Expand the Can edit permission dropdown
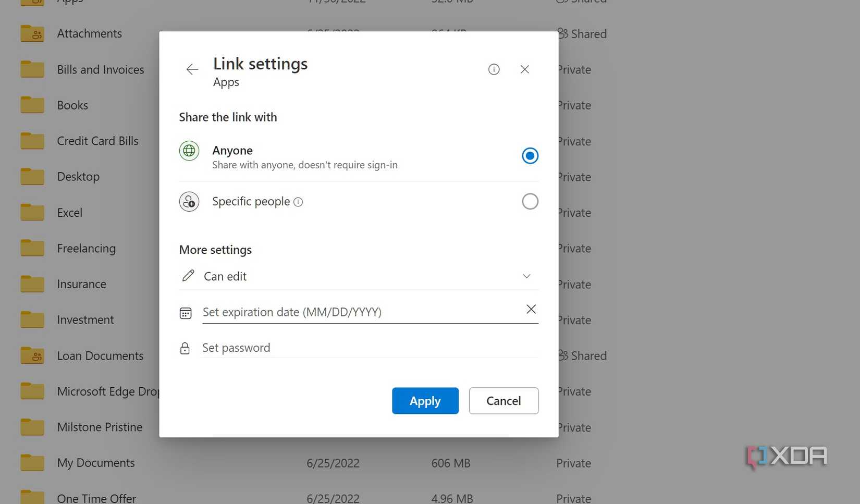 [x=526, y=276]
